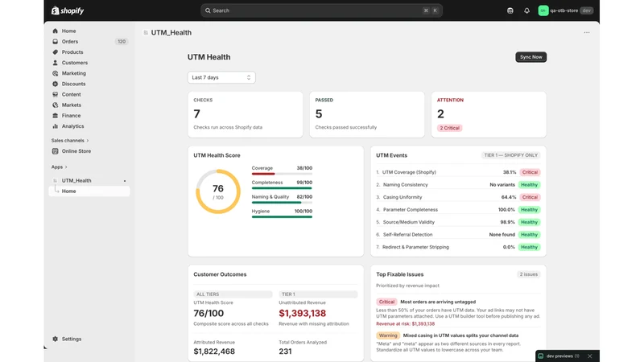Click the Passed summary card
644x362 pixels.
coord(367,114)
